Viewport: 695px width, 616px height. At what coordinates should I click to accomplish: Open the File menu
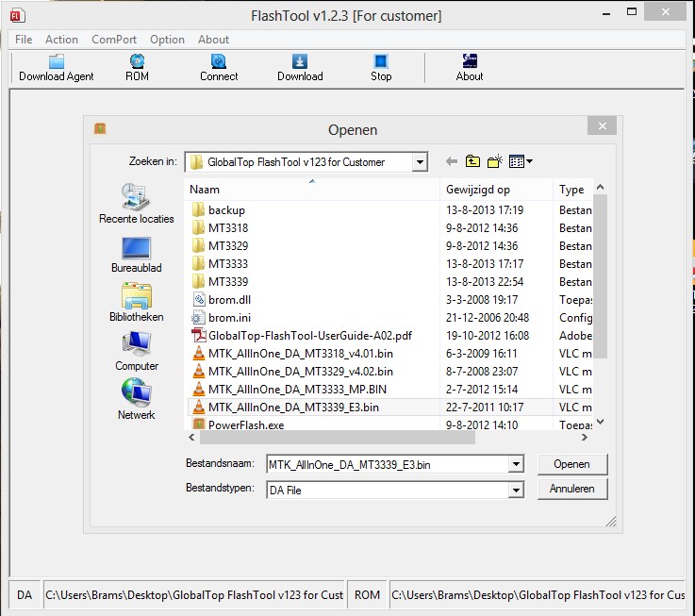click(24, 40)
